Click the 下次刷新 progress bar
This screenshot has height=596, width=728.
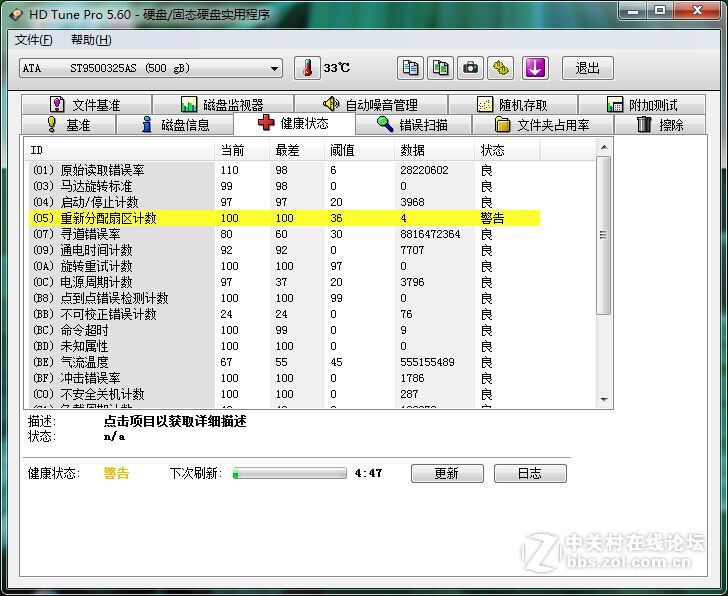(290, 473)
